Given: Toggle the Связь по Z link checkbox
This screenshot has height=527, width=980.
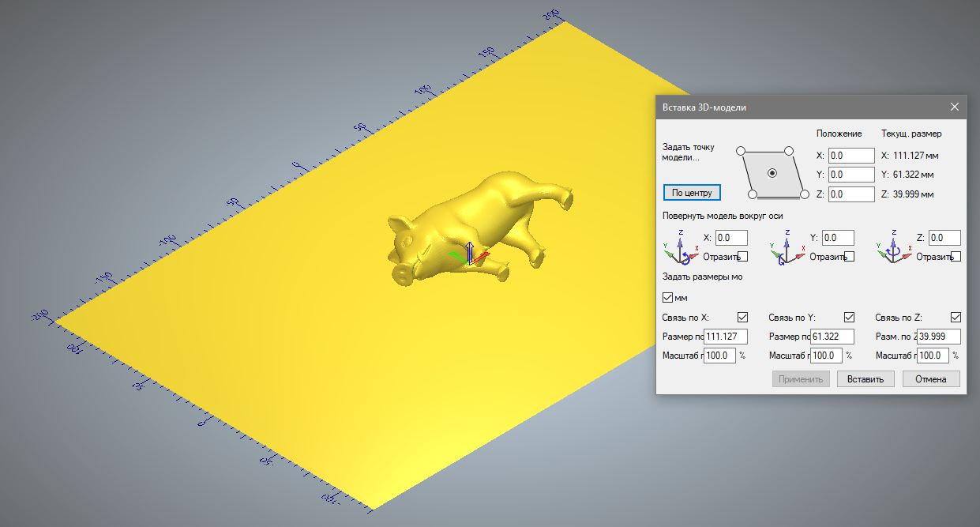Looking at the screenshot, I should 956,318.
